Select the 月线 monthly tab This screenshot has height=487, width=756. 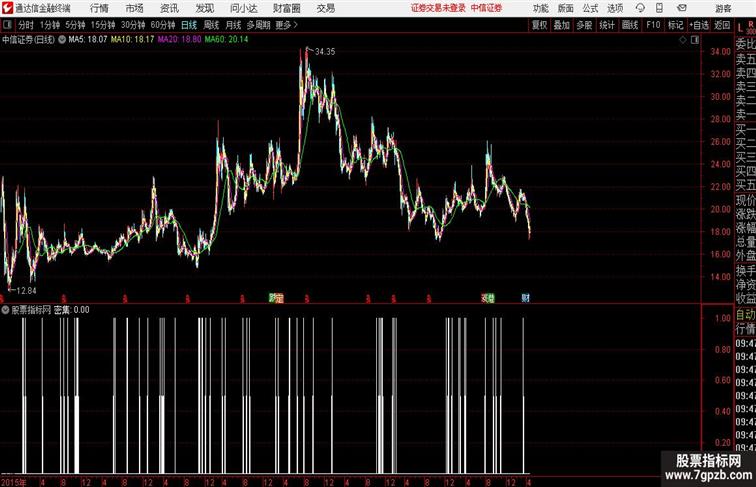(x=233, y=25)
